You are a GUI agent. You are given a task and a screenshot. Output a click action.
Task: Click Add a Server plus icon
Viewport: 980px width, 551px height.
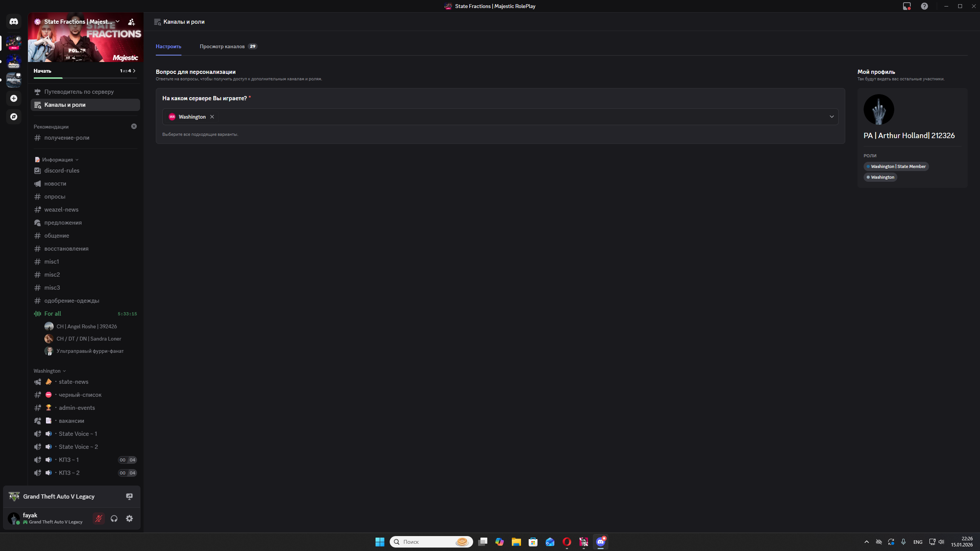click(14, 98)
